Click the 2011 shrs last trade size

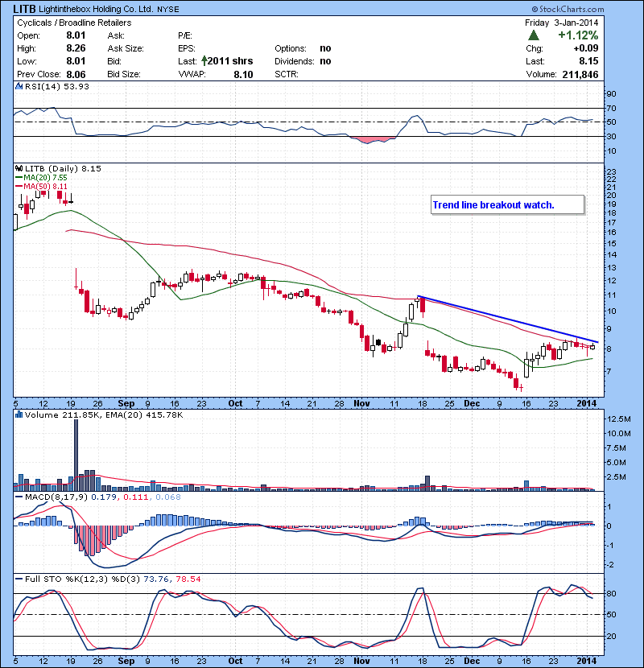230,61
